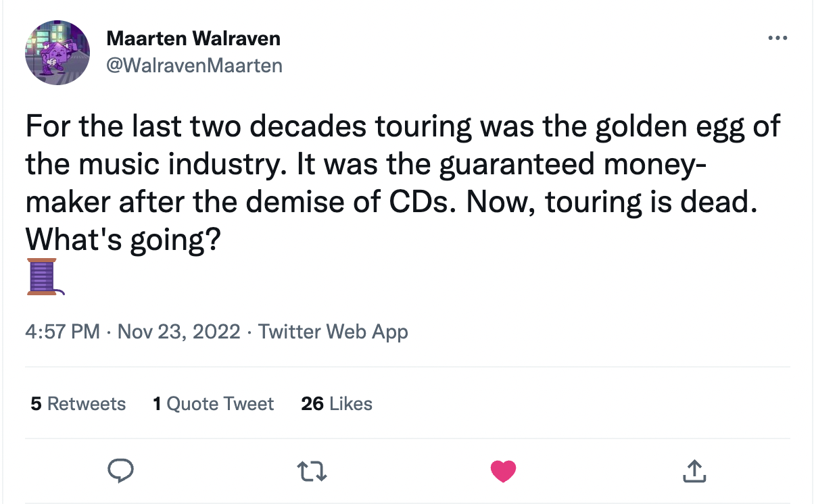Open the 1 Quote Tweet list
814x504 pixels.
[x=212, y=403]
